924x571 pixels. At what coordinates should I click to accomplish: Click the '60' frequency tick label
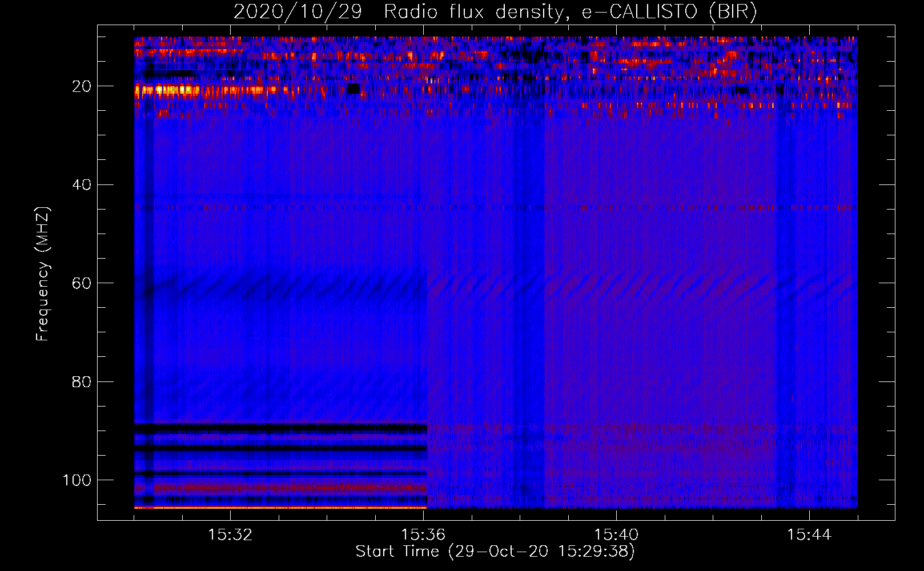click(82, 284)
